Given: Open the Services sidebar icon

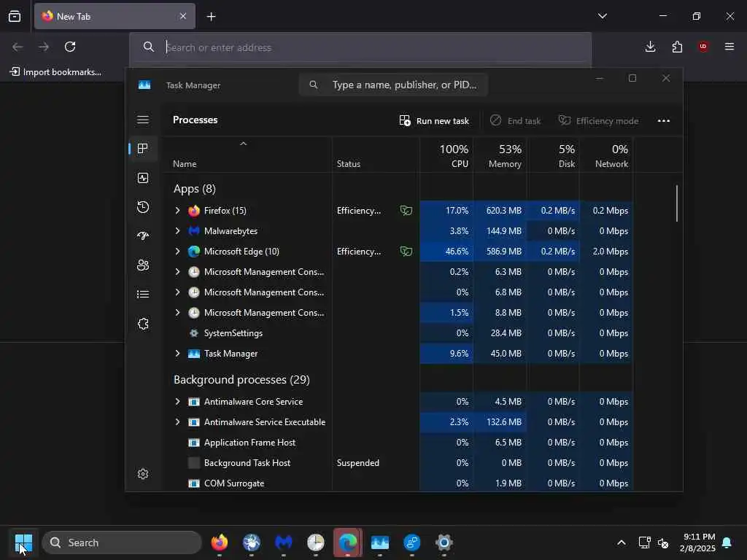Looking at the screenshot, I should tap(143, 324).
